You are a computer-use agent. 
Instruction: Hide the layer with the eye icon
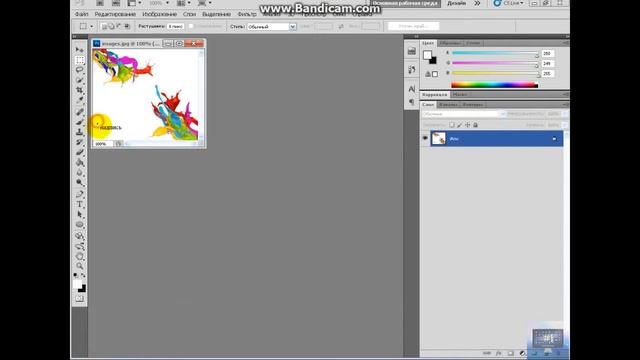pyautogui.click(x=425, y=138)
